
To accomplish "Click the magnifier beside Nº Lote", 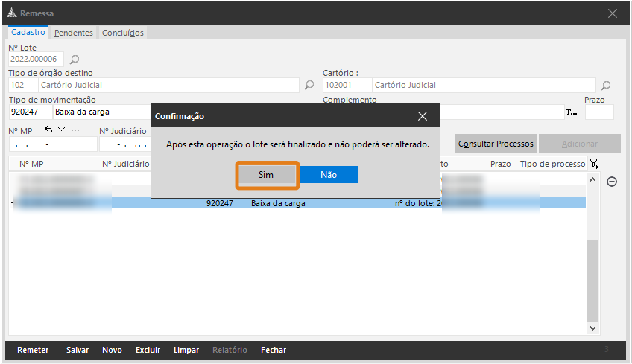I will [75, 60].
